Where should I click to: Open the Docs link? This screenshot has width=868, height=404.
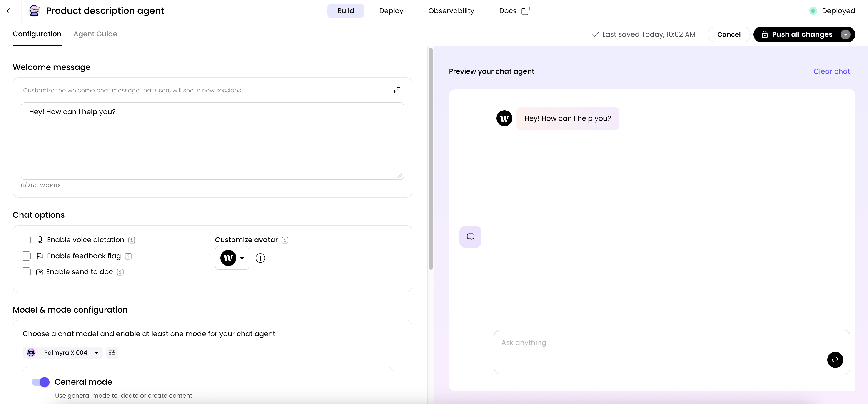coord(514,11)
